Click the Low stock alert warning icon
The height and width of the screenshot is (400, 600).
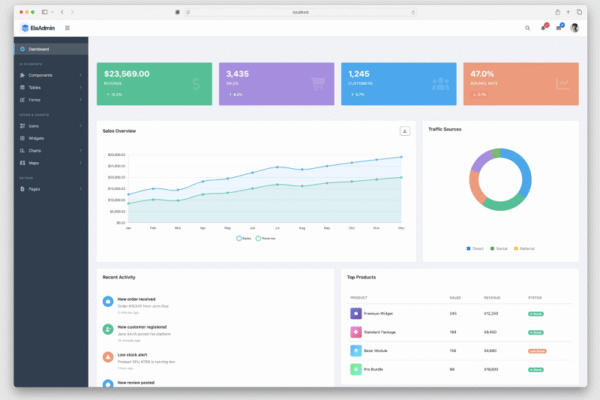point(108,357)
